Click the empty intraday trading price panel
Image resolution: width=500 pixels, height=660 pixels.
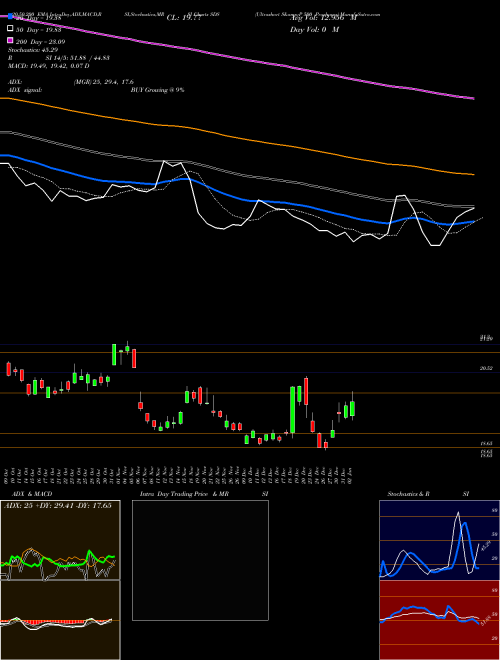pos(200,560)
